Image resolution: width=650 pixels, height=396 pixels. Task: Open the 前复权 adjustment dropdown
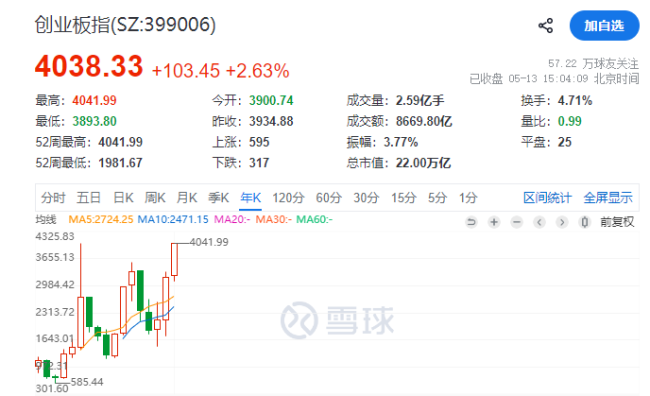pos(617,222)
